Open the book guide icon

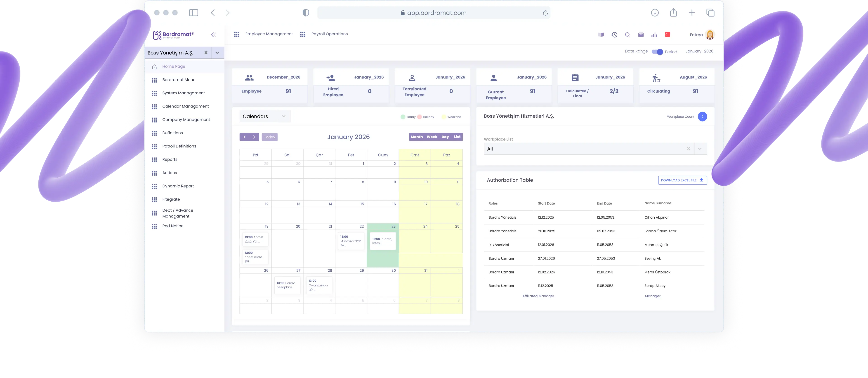[601, 35]
